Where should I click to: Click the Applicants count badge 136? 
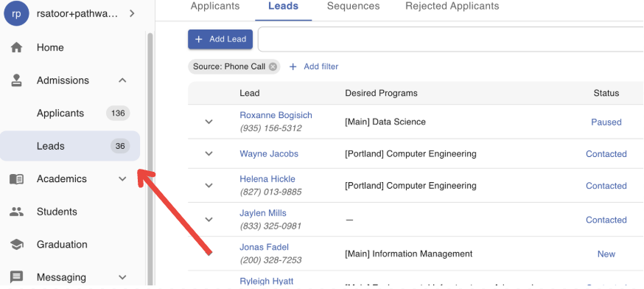pyautogui.click(x=119, y=113)
